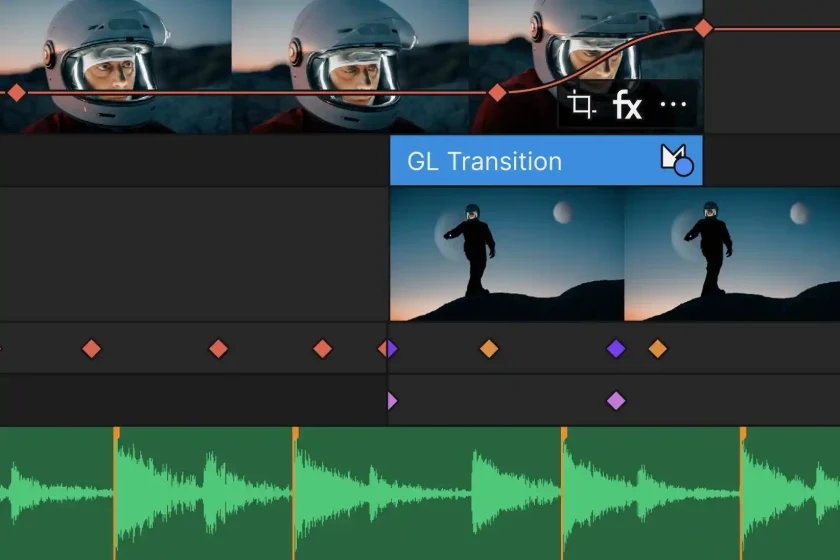This screenshot has height=560, width=840.
Task: Select the first silhouette moon clip thumbnail
Action: pos(507,254)
